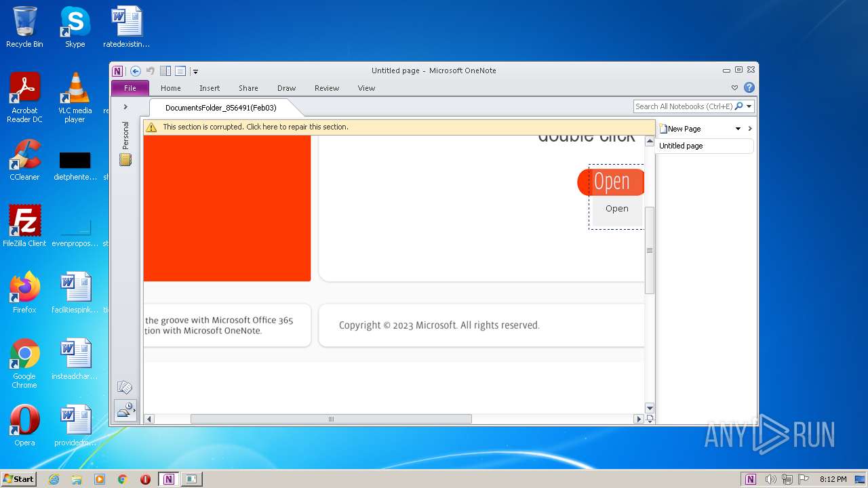Switch to the Insert ribbon tab

pos(210,88)
